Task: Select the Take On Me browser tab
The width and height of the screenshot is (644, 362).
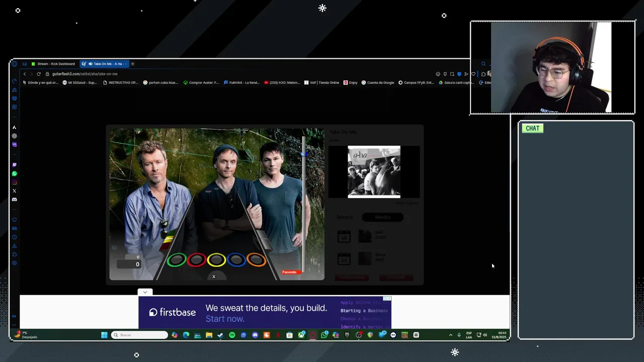Action: click(104, 64)
